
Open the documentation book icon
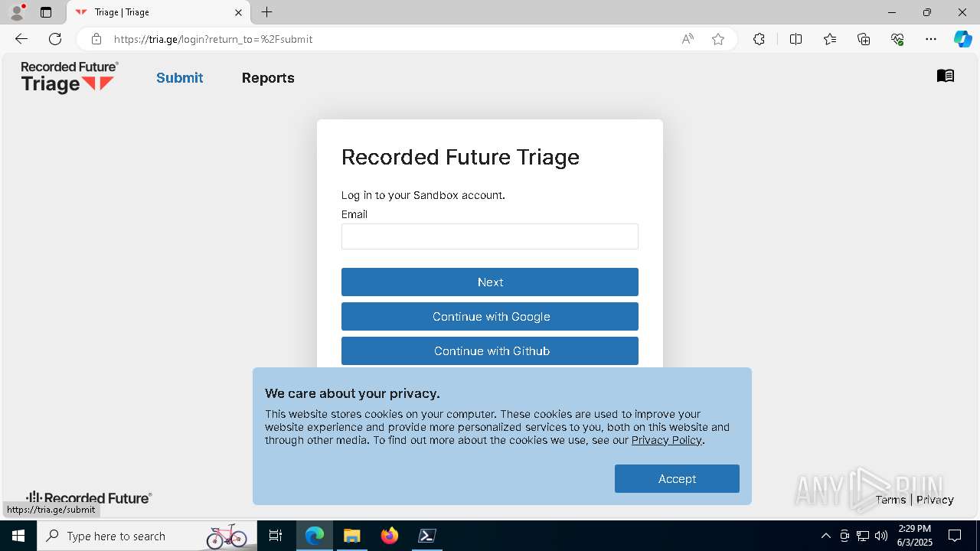(946, 76)
